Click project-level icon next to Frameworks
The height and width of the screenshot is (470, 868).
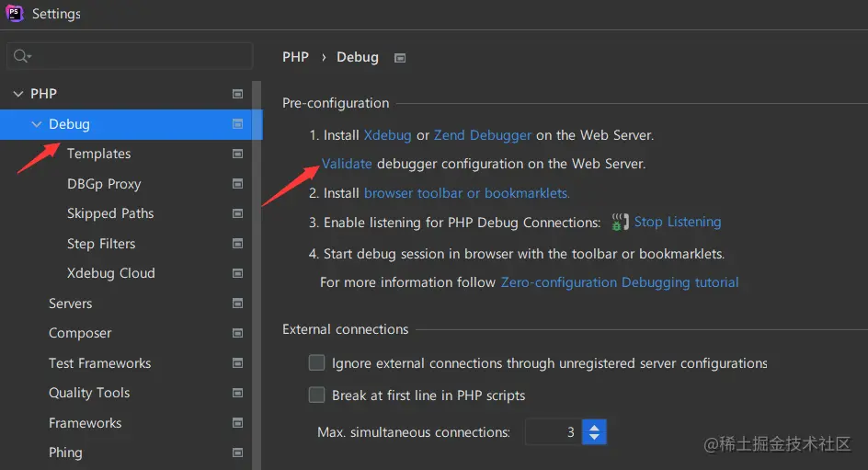237,423
